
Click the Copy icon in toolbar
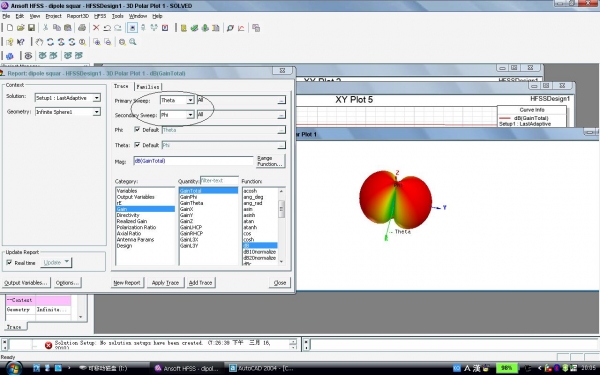[57, 28]
